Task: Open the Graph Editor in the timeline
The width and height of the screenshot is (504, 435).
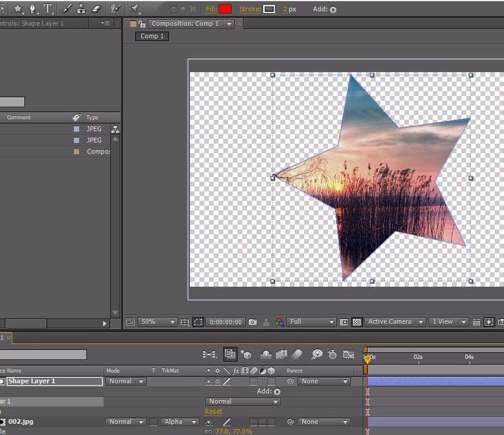Action: (349, 354)
